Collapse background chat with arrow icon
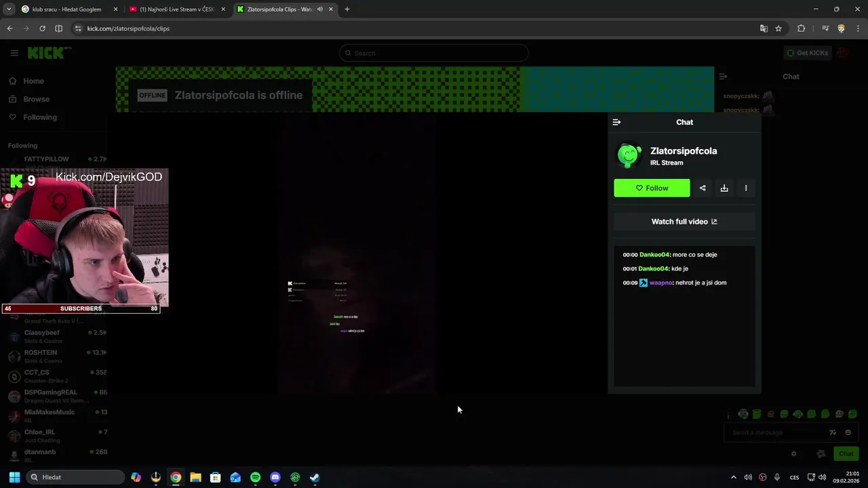This screenshot has height=488, width=868. [x=723, y=77]
